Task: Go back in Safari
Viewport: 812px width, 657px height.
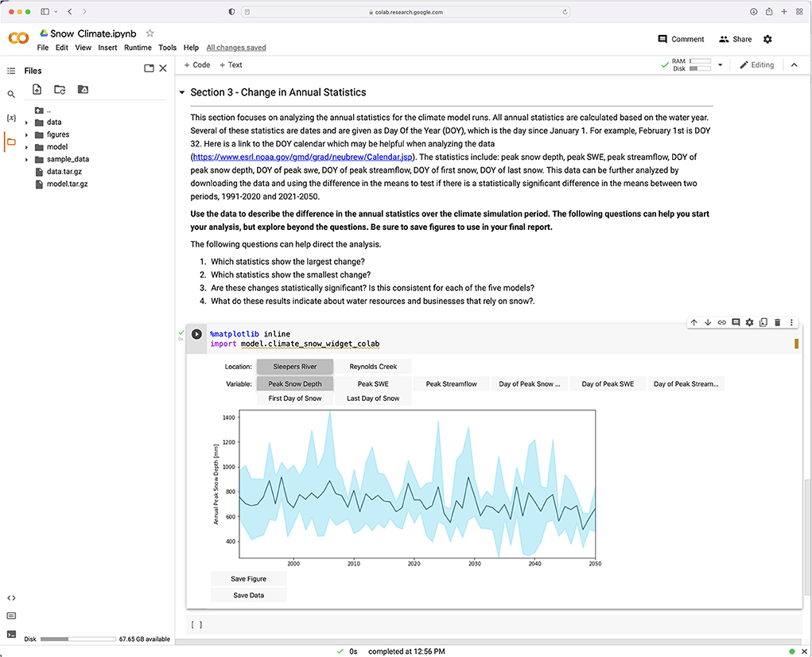Action: tap(70, 11)
